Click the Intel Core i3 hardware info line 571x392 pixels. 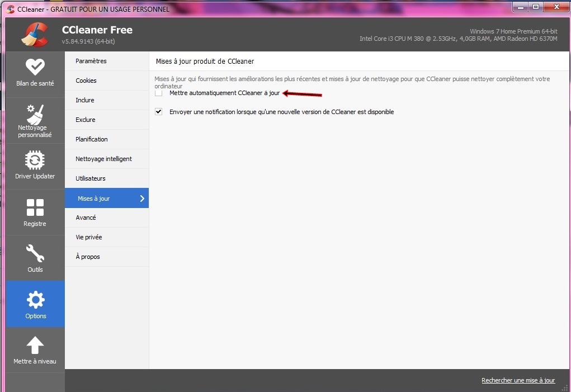click(459, 39)
